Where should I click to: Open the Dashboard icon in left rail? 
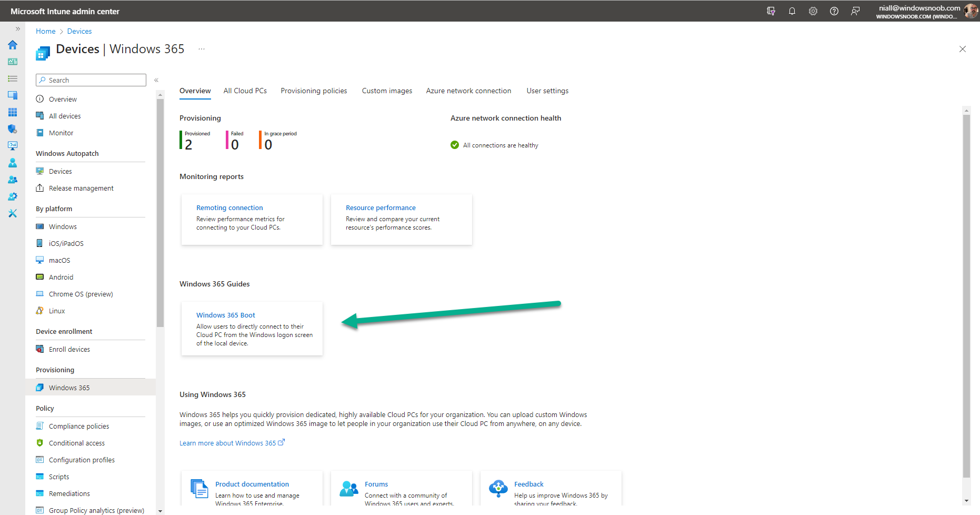pos(13,62)
